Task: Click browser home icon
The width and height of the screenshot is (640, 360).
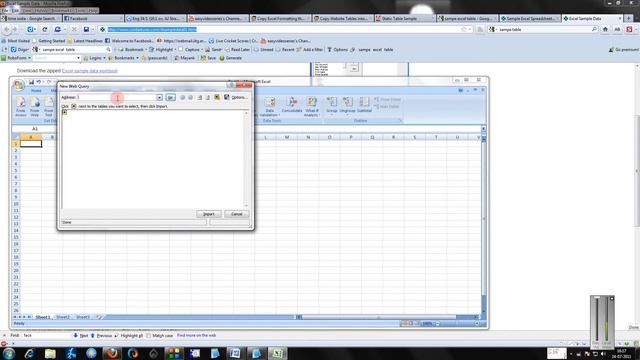Action: 605,29
